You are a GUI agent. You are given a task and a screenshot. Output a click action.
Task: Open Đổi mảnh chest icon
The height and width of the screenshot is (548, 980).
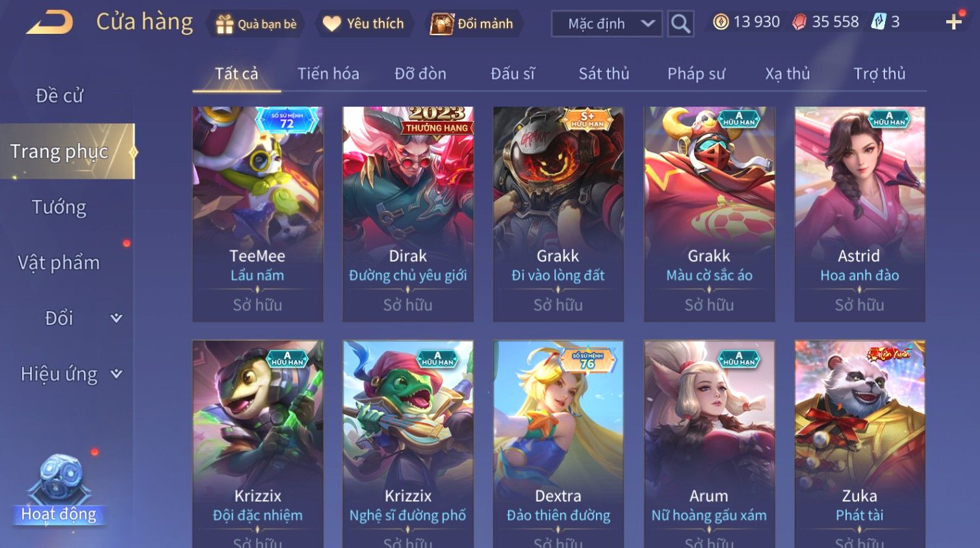[442, 24]
